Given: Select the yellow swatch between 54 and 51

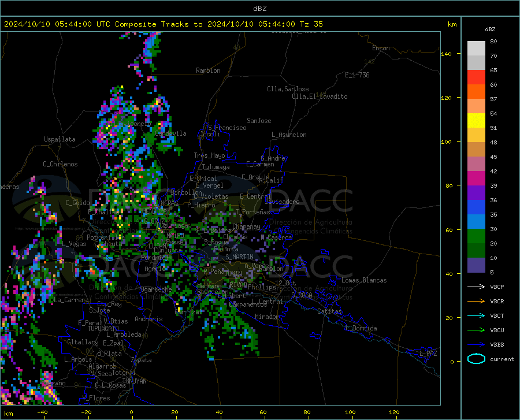Looking at the screenshot, I should 476,121.
